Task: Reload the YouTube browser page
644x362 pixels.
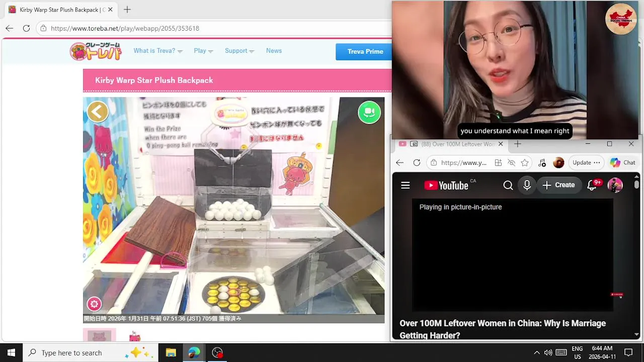Action: coord(417,162)
